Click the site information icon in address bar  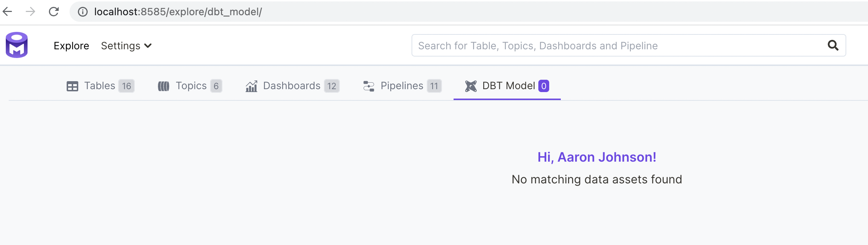point(82,11)
